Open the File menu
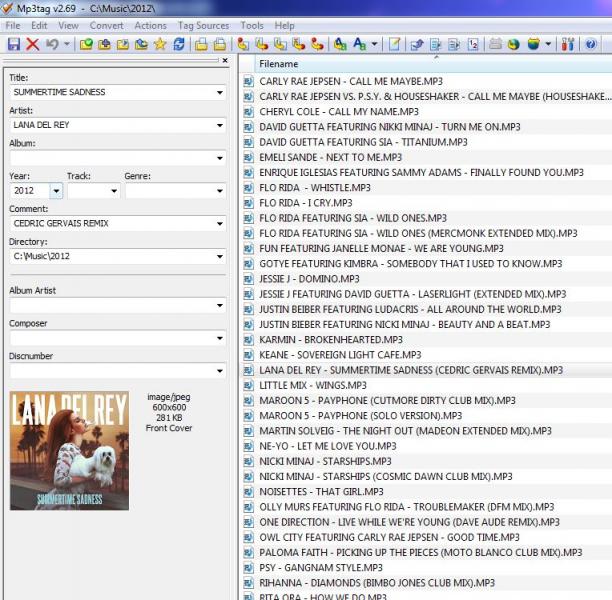 13,26
